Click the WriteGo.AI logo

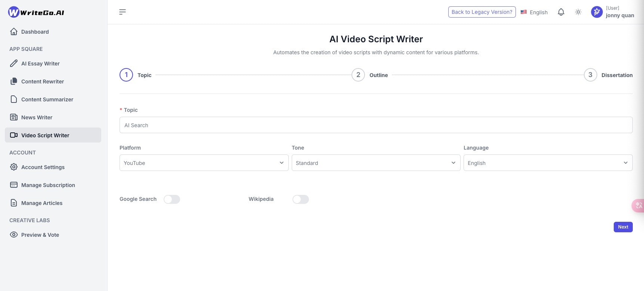[36, 12]
